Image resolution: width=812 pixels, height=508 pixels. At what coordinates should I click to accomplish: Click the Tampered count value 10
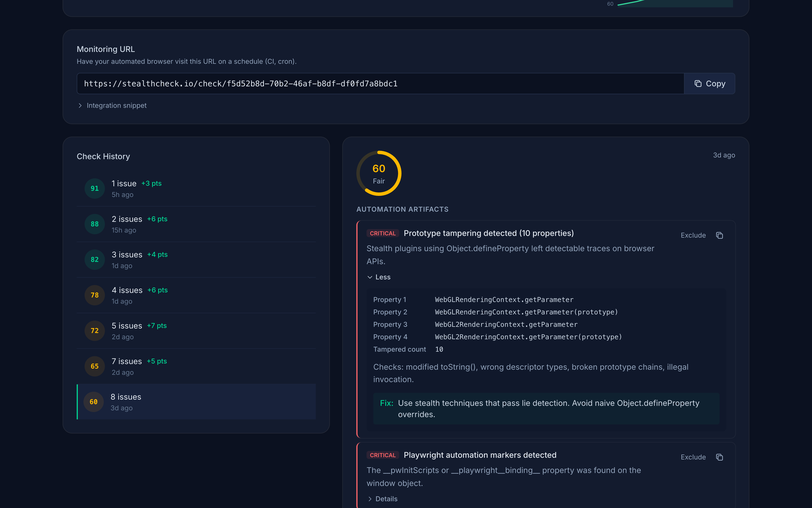coord(439,349)
